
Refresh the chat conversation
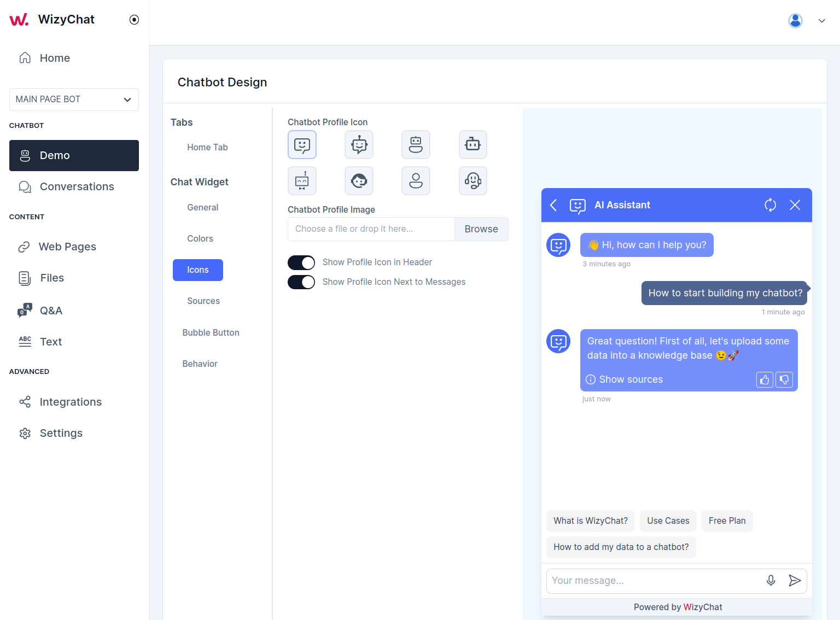(770, 205)
